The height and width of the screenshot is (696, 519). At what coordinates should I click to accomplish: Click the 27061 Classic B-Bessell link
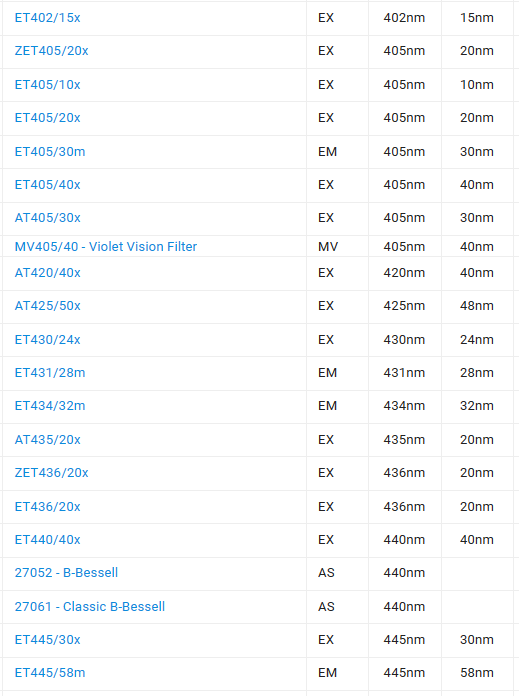point(90,606)
